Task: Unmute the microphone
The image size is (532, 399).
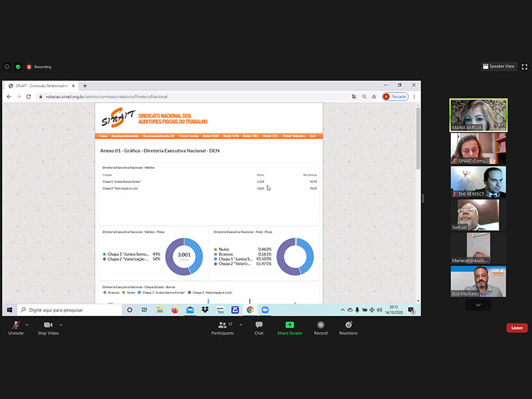Action: 15,327
